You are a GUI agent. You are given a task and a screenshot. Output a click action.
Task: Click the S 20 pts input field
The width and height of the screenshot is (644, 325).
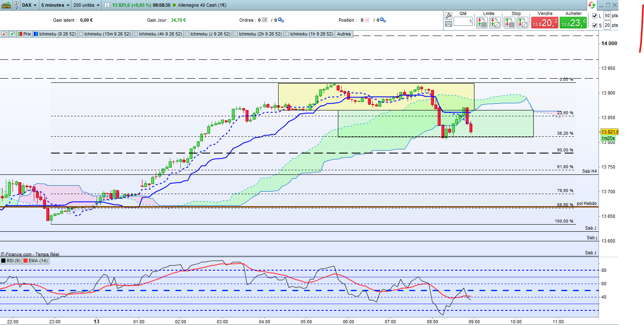click(607, 26)
